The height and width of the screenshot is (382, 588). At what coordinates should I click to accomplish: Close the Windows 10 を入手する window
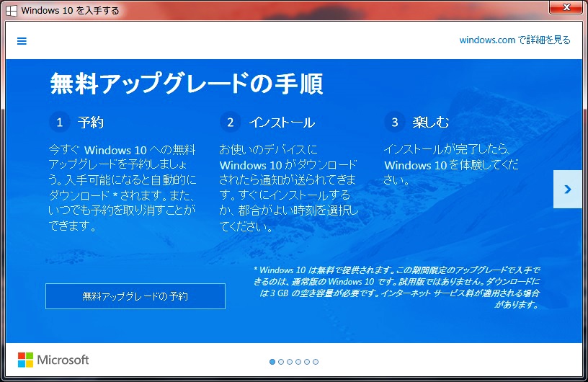(x=566, y=7)
